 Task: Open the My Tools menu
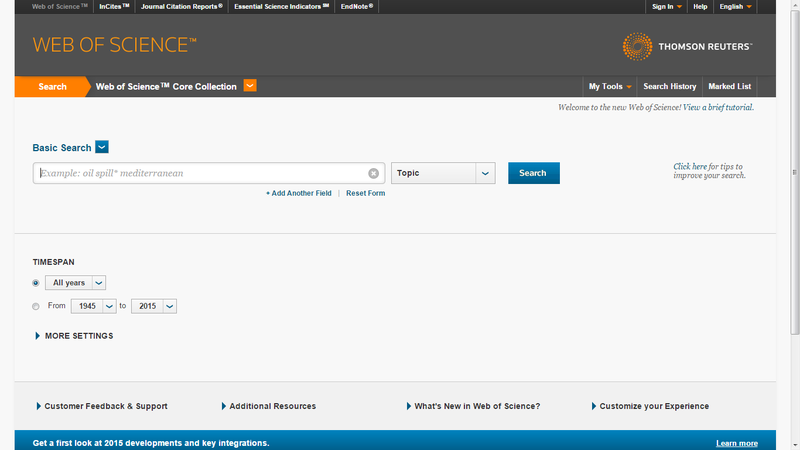609,87
